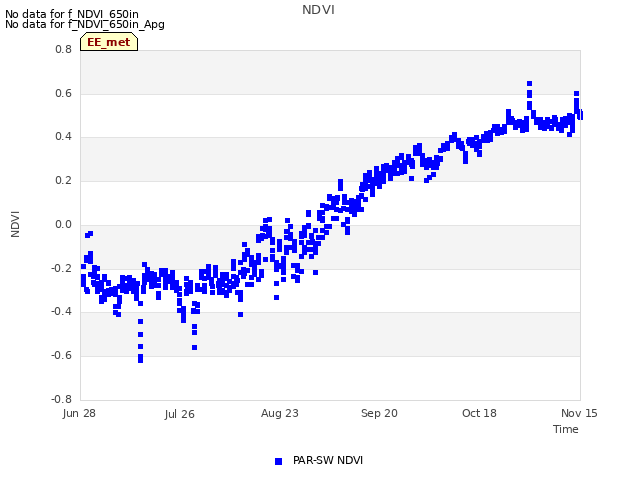Click the 0.6 y-axis tick label
640x480 pixels.
[63, 93]
